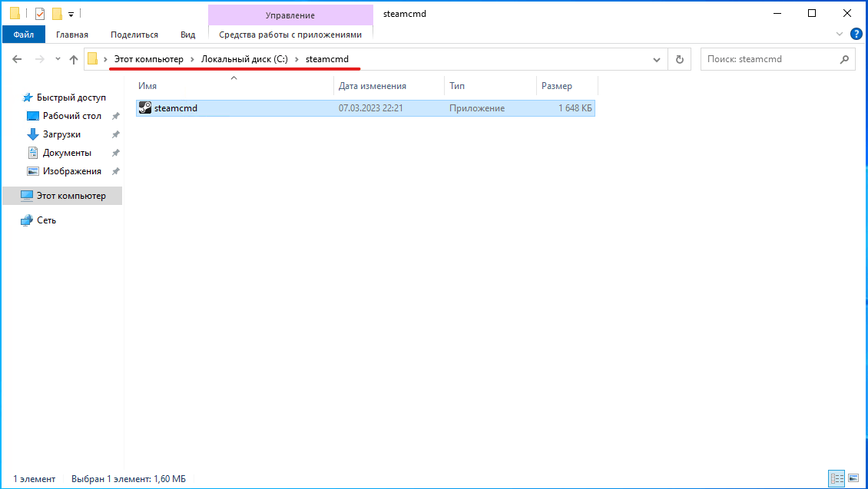
Task: Click Локальный диск (C:) in the breadcrumb
Action: pos(244,59)
